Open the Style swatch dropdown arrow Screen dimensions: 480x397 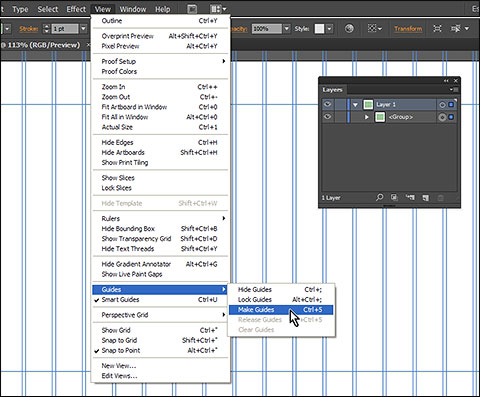[x=329, y=29]
